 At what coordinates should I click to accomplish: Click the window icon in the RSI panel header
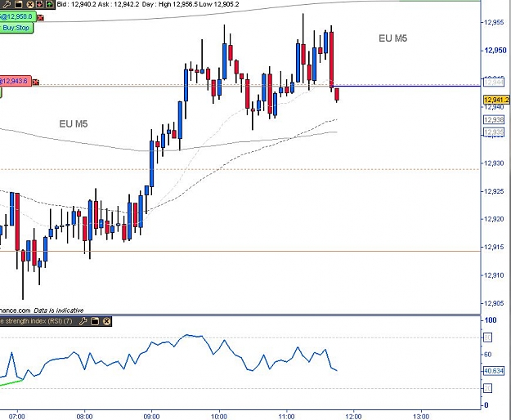[95, 321]
